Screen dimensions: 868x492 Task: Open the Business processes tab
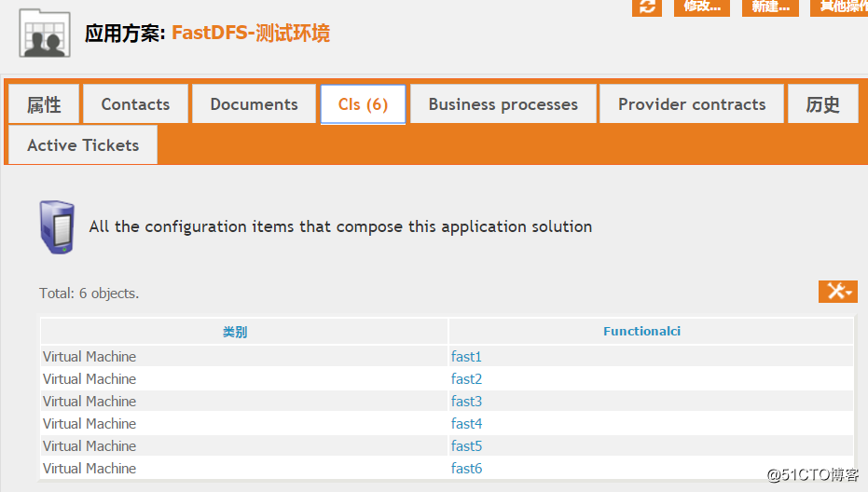point(503,104)
